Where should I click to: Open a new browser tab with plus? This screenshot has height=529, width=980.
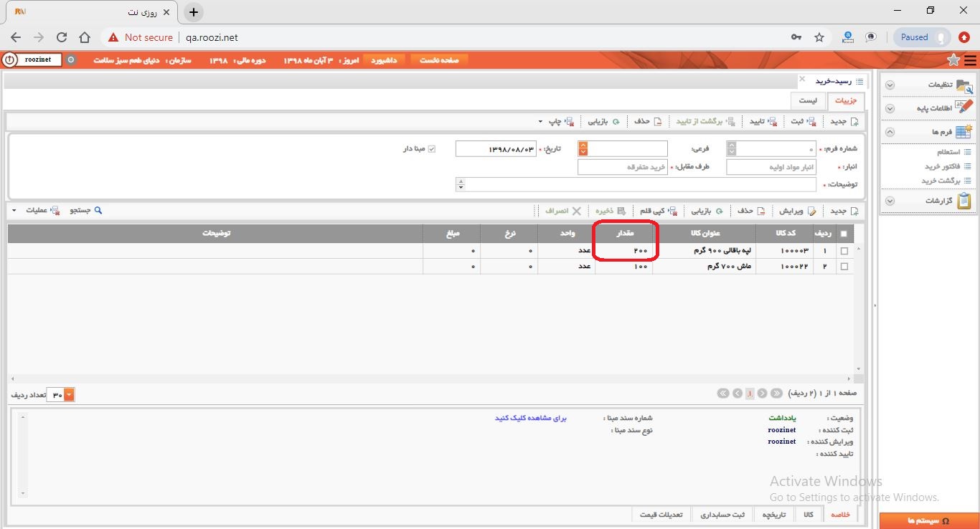coord(194,12)
